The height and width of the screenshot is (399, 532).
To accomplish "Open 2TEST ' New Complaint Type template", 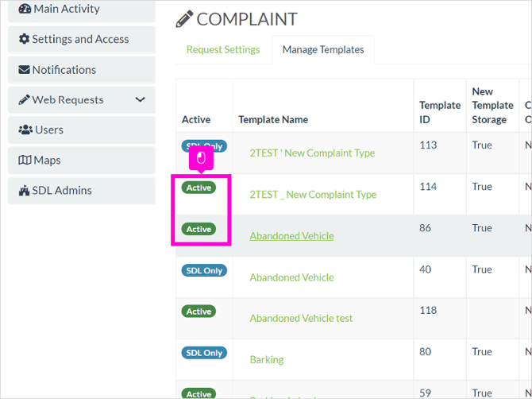I will [x=312, y=153].
